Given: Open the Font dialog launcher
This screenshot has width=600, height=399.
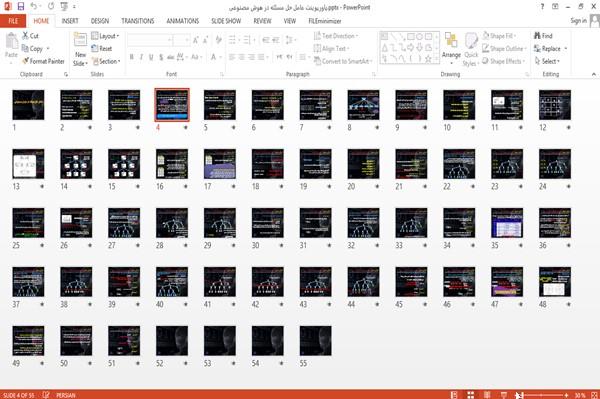Looking at the screenshot, I should click(222, 75).
